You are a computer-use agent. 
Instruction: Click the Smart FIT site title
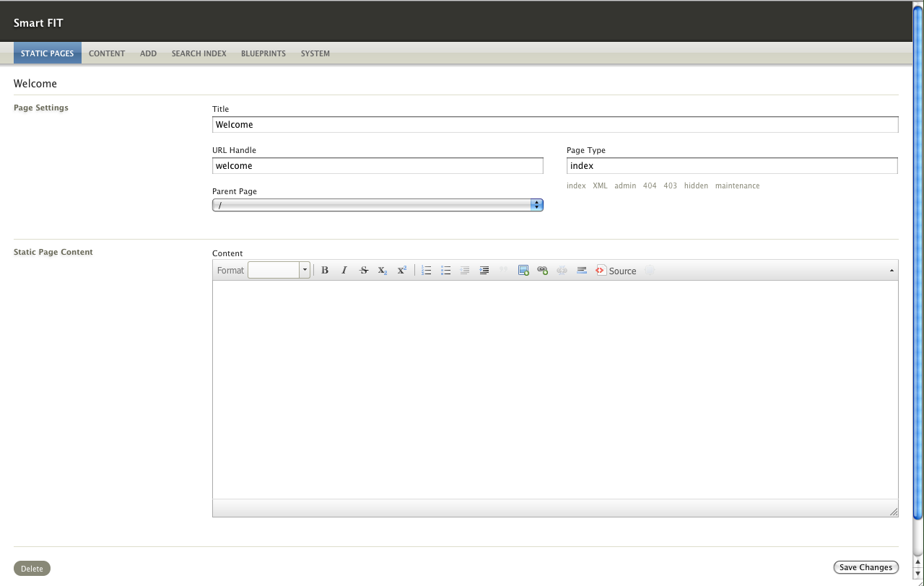38,23
